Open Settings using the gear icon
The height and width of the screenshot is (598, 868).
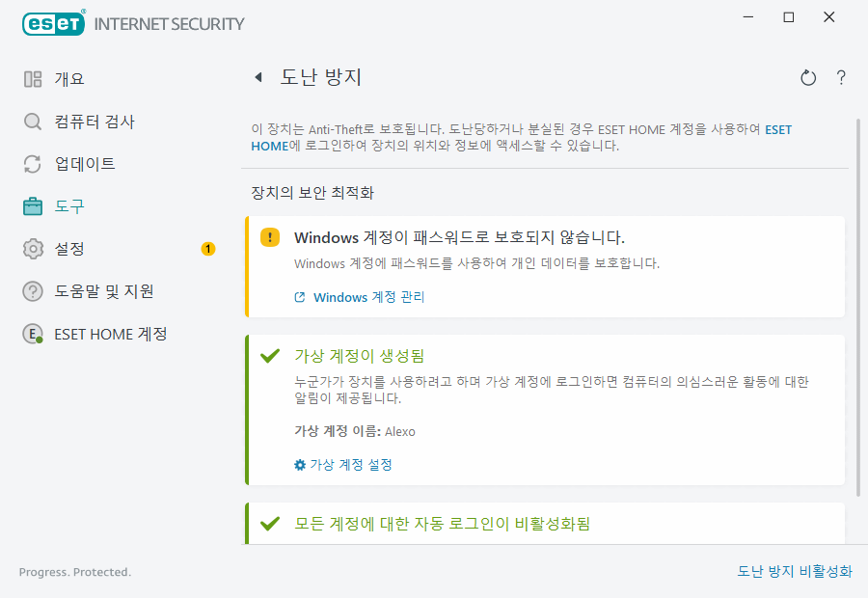click(x=32, y=248)
